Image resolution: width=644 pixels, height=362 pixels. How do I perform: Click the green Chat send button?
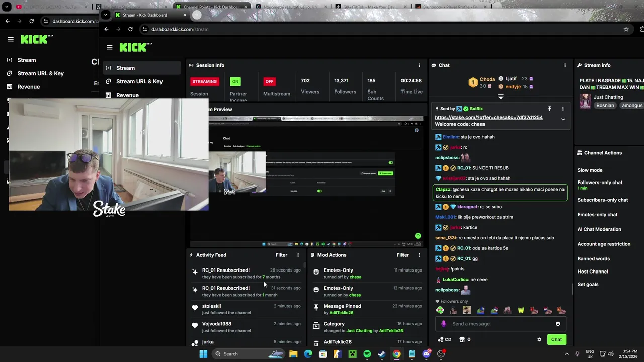556,339
